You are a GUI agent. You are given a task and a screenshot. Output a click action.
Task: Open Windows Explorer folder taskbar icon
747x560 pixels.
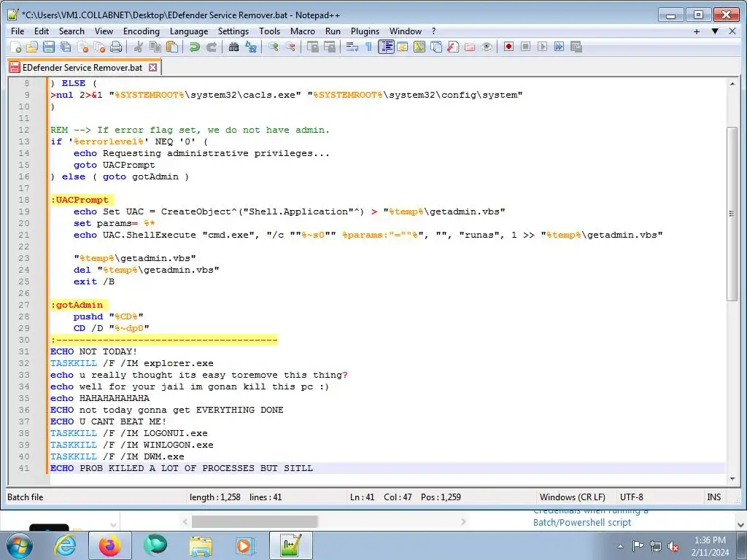[x=201, y=546]
